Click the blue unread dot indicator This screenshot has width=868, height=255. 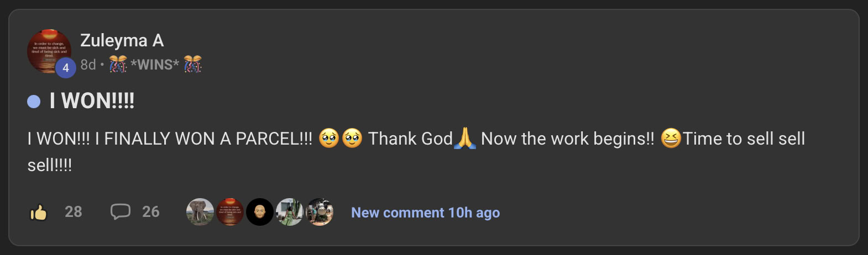(x=34, y=102)
